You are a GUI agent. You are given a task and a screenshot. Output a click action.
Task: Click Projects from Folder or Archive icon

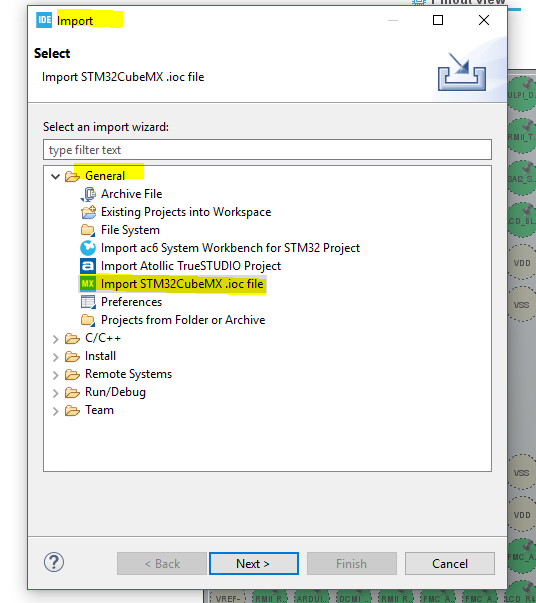pyautogui.click(x=88, y=320)
